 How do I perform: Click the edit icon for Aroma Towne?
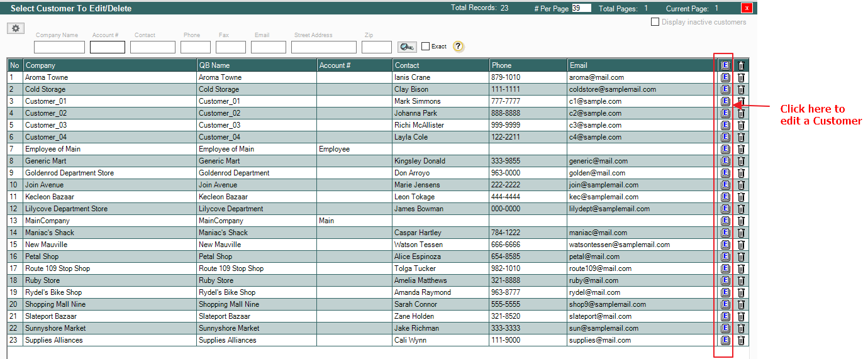tap(725, 77)
